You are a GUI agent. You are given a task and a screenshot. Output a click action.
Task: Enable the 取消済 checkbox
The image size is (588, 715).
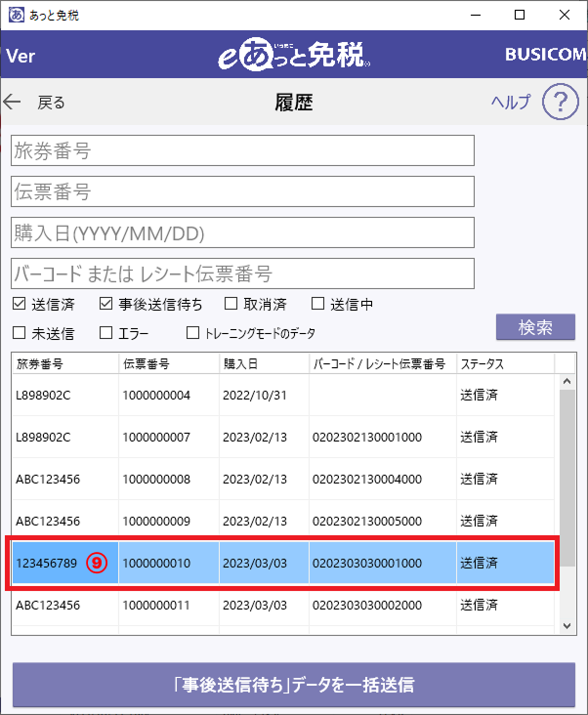231,304
